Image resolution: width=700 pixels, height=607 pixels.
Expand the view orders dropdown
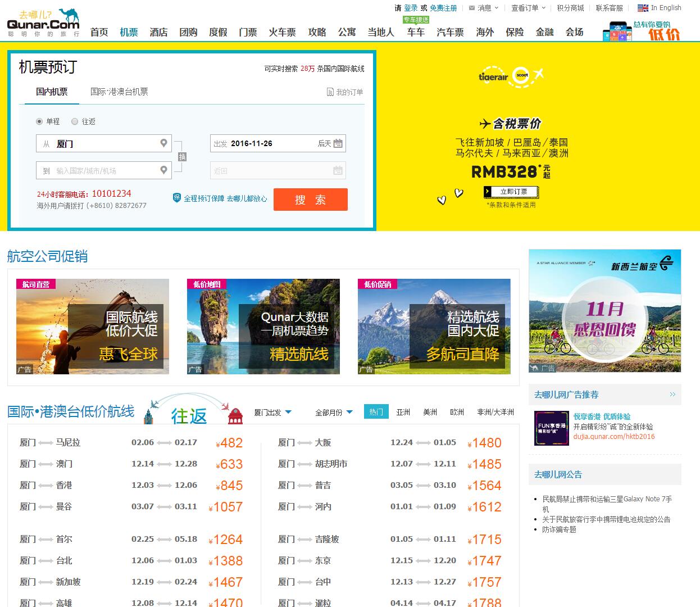528,8
